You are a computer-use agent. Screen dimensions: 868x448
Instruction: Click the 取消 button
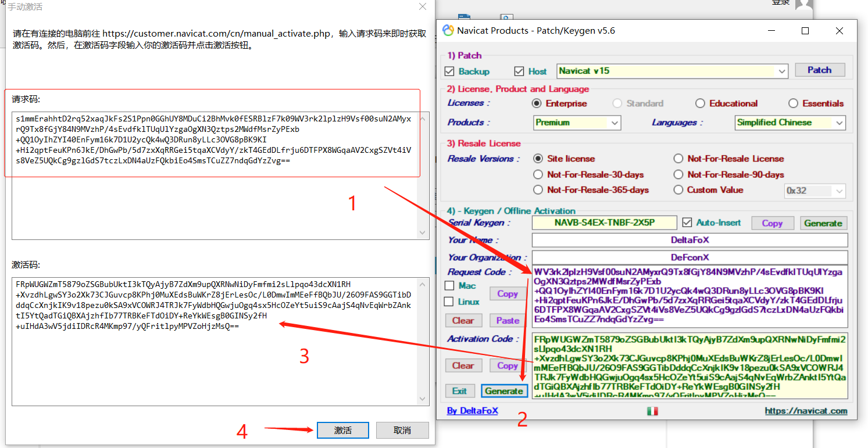(x=402, y=430)
